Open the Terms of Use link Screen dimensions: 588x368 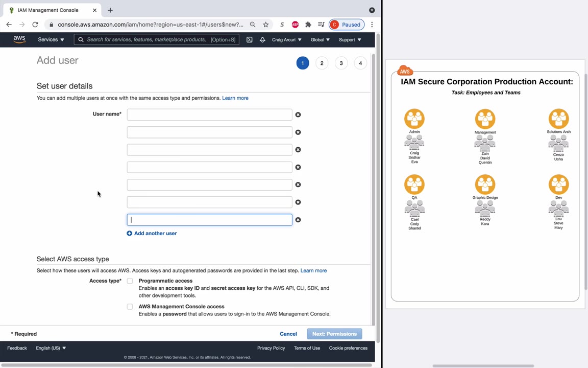click(307, 348)
